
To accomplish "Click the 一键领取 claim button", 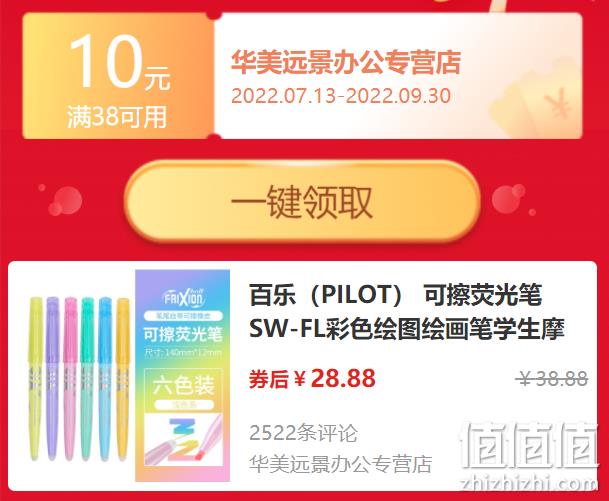I will [302, 202].
